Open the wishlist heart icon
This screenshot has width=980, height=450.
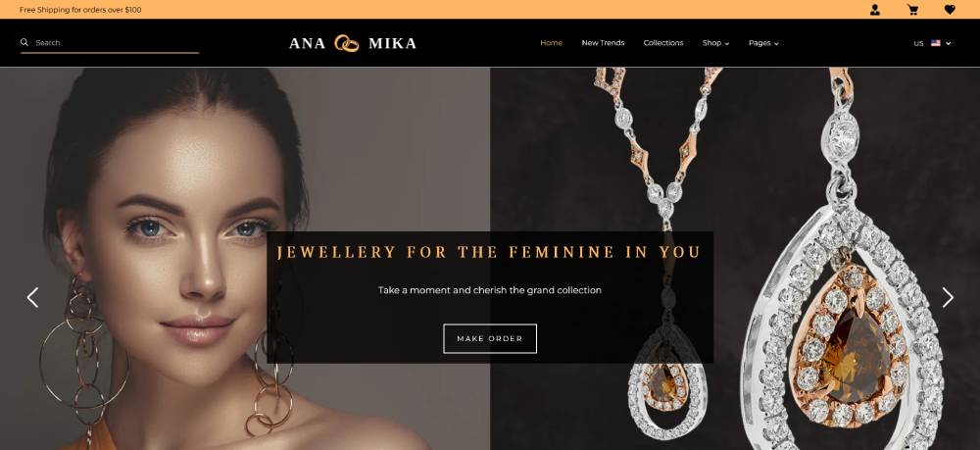(x=950, y=10)
